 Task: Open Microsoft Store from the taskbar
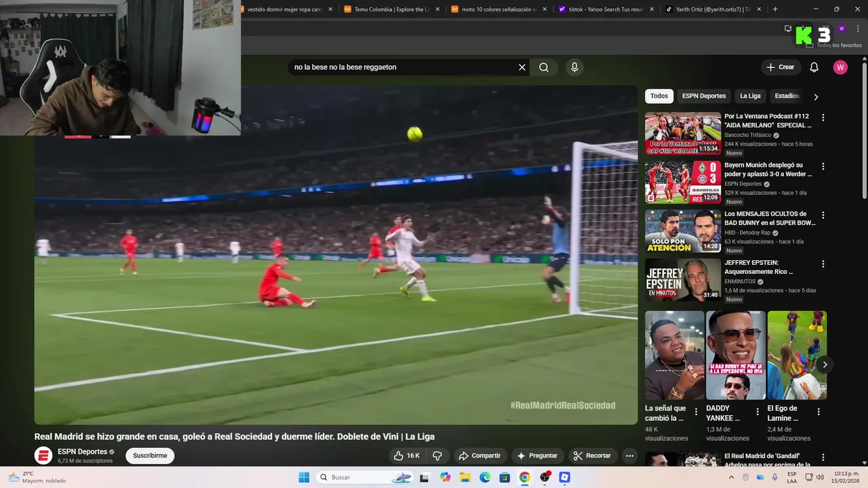click(505, 477)
